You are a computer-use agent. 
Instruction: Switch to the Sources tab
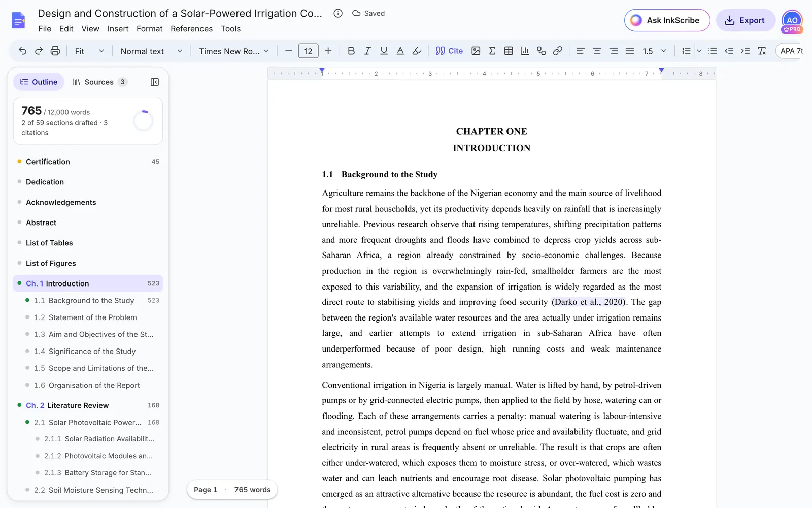pos(99,82)
